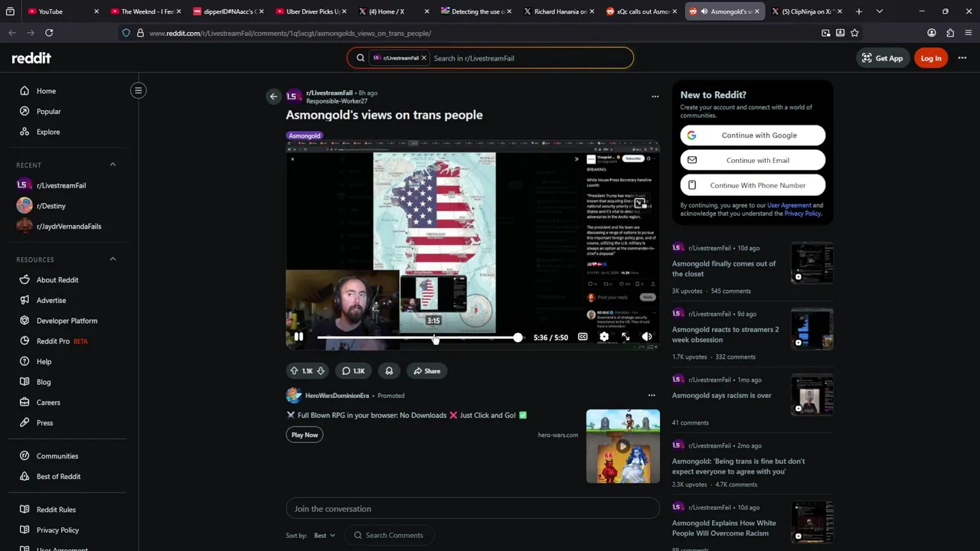Open browser account profile icon
The width and height of the screenshot is (980, 551).
click(x=932, y=33)
